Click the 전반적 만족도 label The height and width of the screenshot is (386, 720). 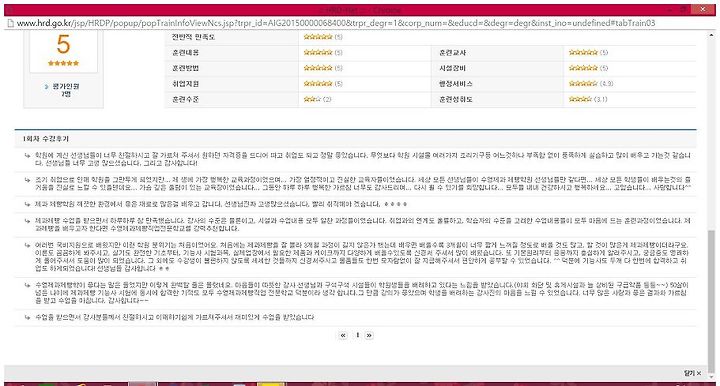[193, 37]
